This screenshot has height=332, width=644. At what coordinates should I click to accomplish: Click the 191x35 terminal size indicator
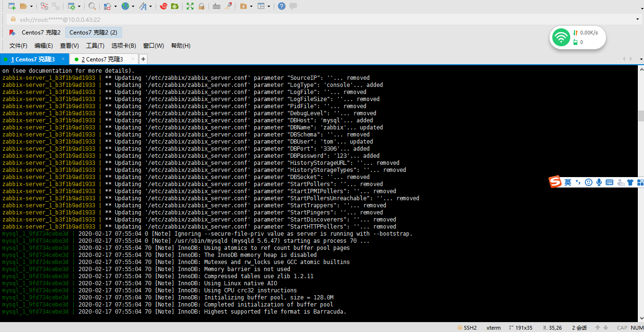point(521,328)
